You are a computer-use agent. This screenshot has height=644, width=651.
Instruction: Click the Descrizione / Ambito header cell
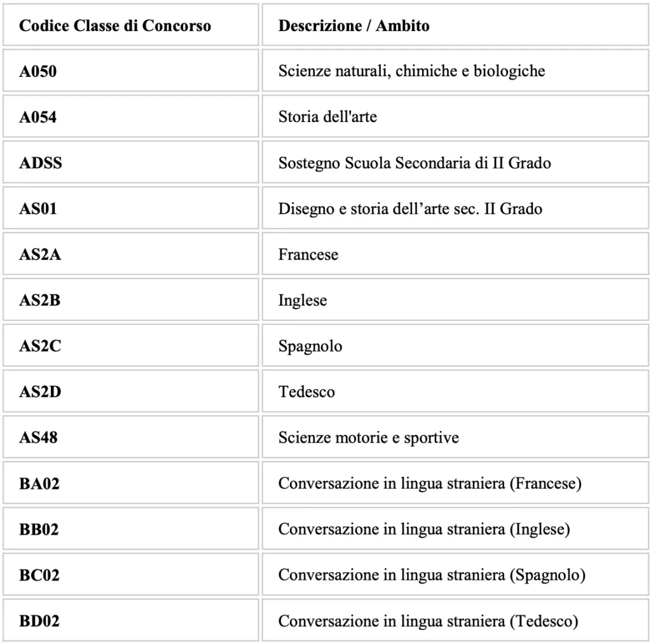tap(455, 25)
